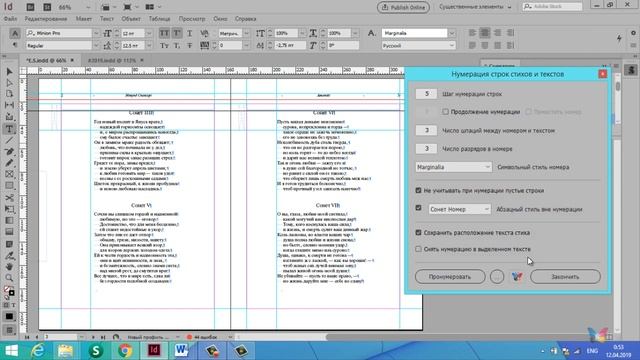The width and height of the screenshot is (640, 360).
Task: Click the 'Закончить' button
Action: click(x=565, y=277)
